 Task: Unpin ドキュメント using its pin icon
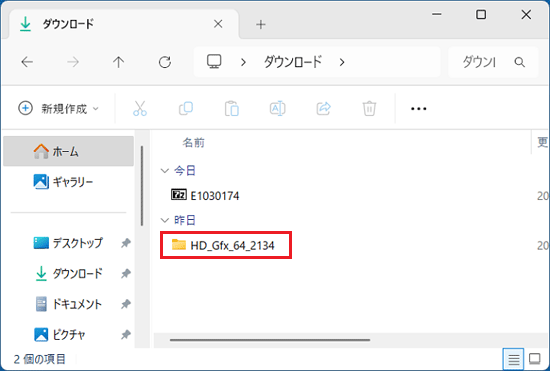(x=126, y=304)
